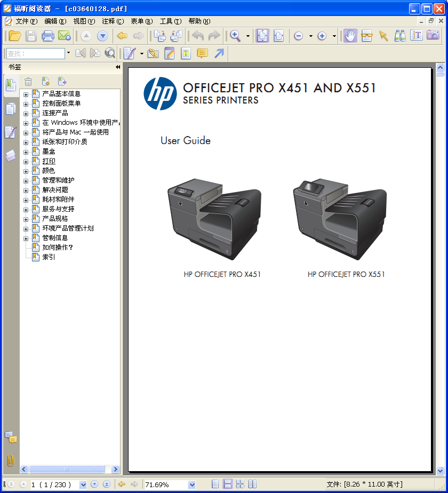Open the page number dropdown
The width and height of the screenshot is (448, 493).
tap(83, 484)
